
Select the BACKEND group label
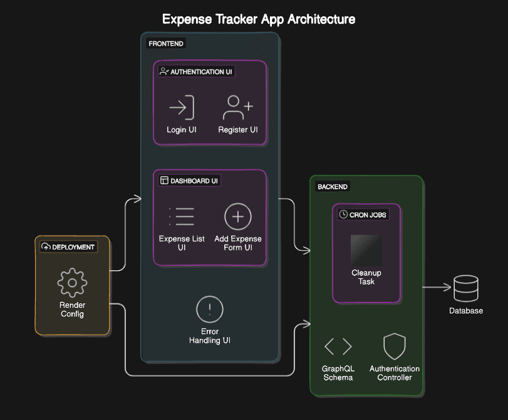332,187
